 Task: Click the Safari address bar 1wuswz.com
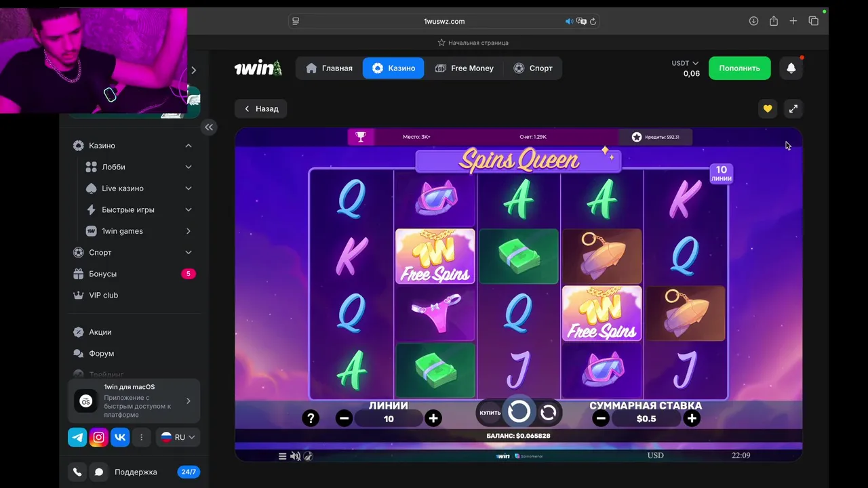444,21
